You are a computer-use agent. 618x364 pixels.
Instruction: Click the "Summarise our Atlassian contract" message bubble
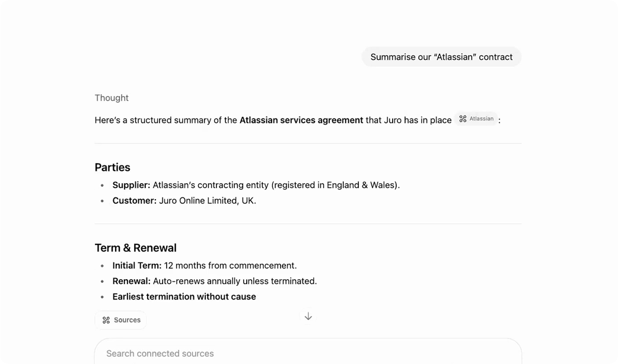click(x=441, y=57)
